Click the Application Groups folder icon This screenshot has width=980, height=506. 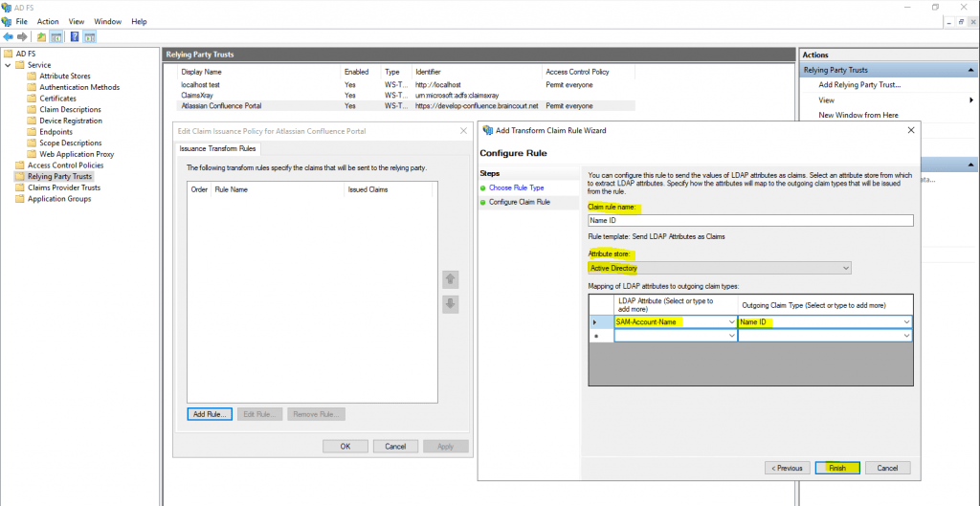click(x=20, y=199)
